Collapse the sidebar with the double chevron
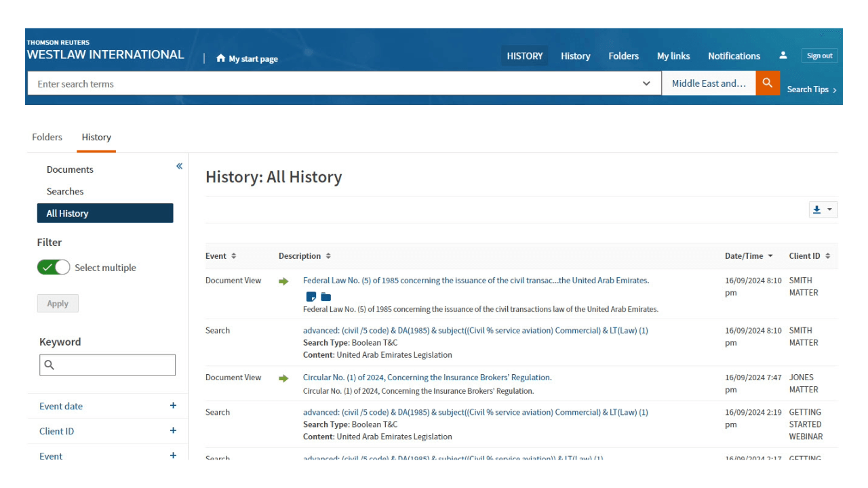 (179, 166)
